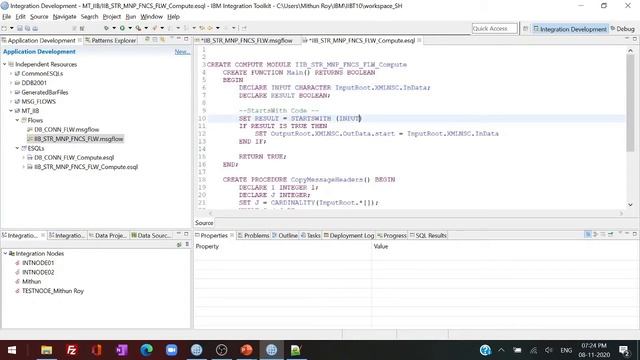Open the External Tools dropdown arrow

click(x=146, y=28)
